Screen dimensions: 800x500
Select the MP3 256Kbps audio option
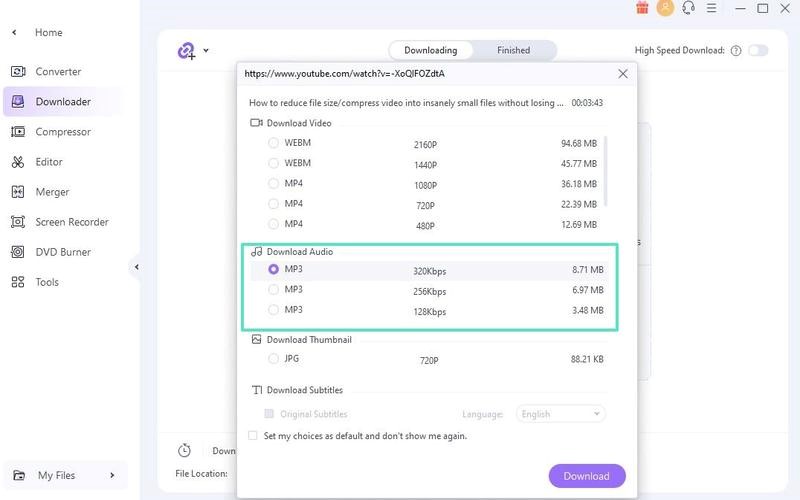tap(273, 290)
